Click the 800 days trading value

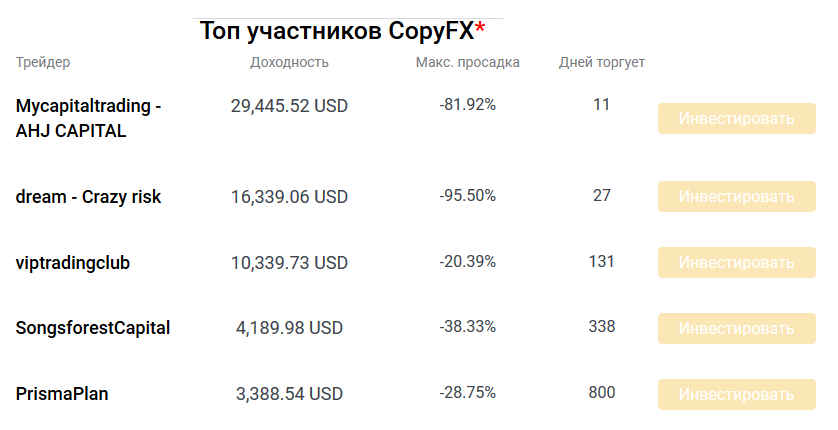(x=602, y=393)
